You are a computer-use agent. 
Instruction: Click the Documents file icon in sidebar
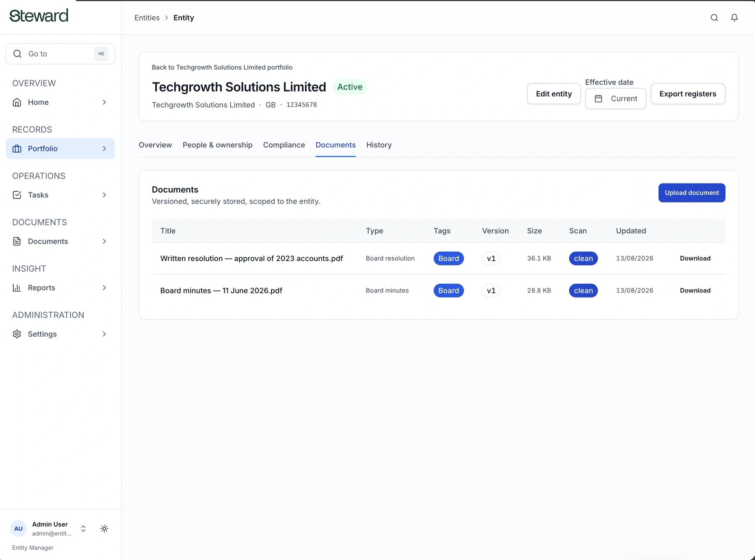(17, 241)
